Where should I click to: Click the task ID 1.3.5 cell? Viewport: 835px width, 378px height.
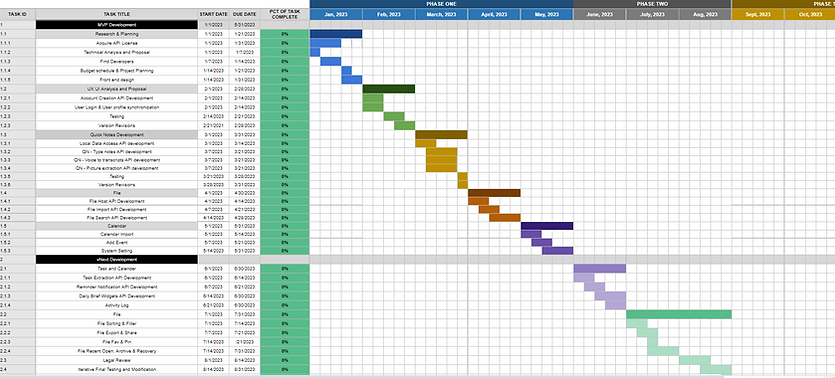pyautogui.click(x=18, y=176)
